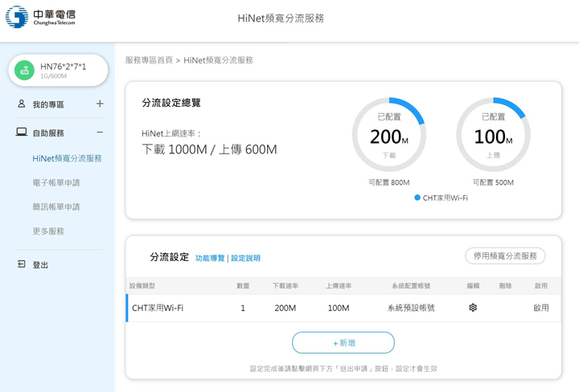
Task: Click the 下載速率 column header
Action: [x=285, y=286]
